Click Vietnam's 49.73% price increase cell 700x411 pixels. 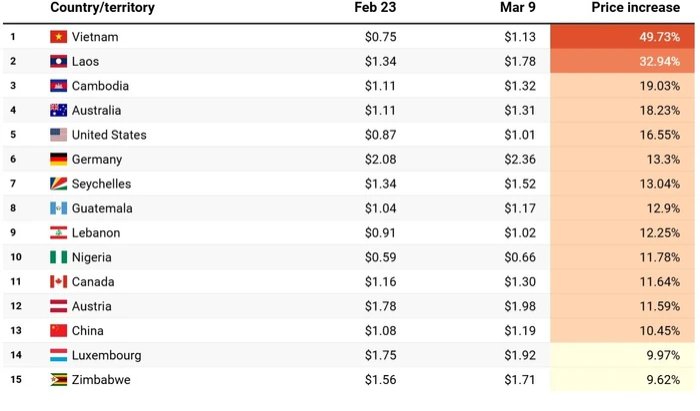[622, 37]
